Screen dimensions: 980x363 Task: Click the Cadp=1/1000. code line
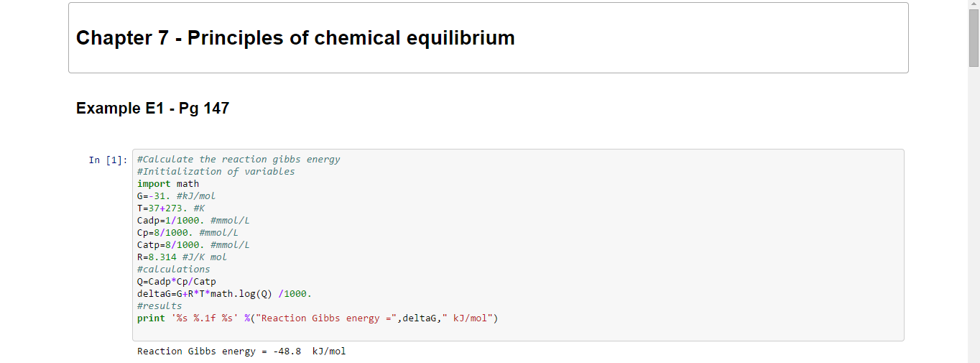click(193, 221)
